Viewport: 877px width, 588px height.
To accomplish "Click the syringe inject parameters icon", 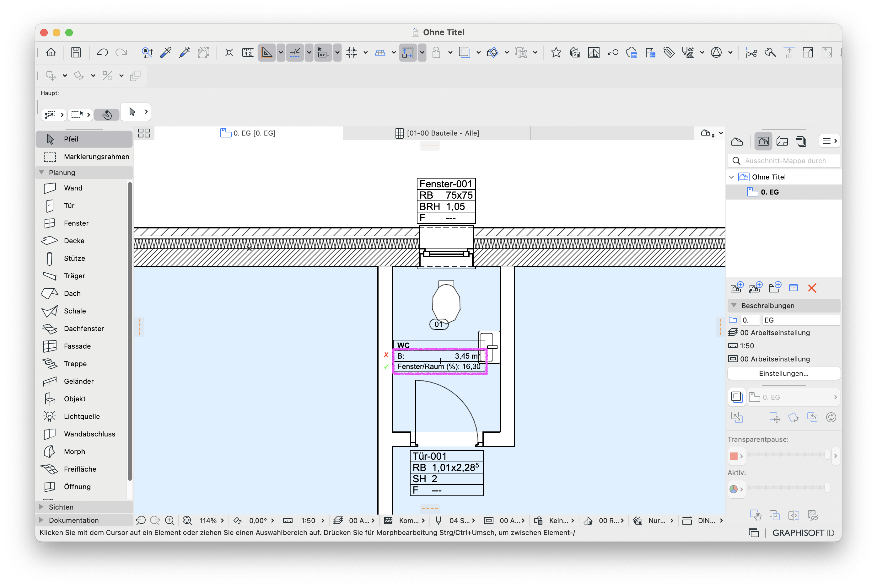I will [185, 52].
